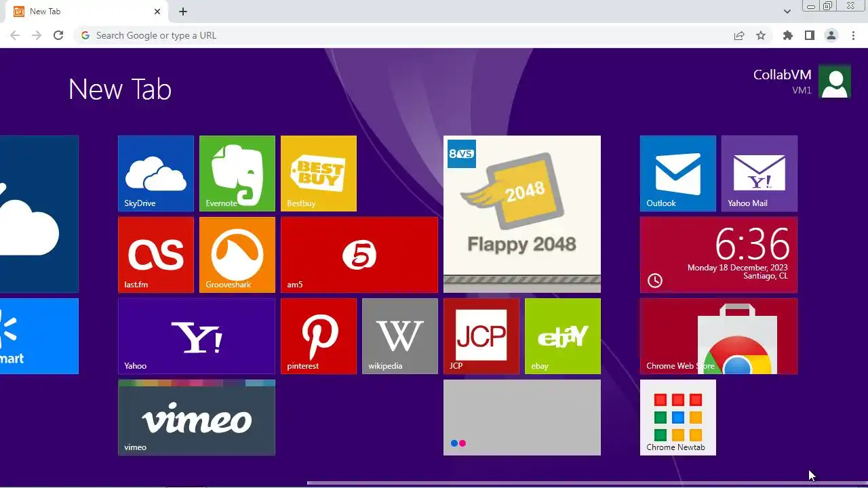
Task: Open the JCP tile
Action: [481, 336]
